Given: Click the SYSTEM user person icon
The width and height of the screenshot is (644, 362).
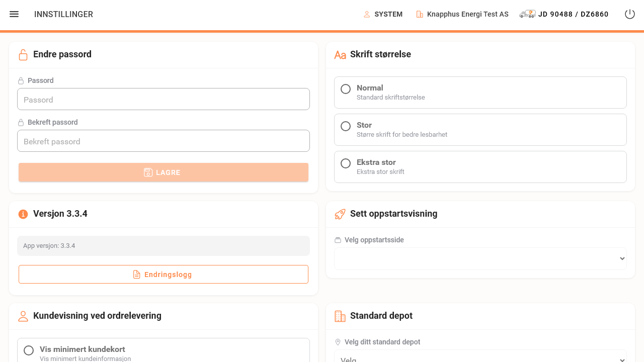Looking at the screenshot, I should [367, 15].
